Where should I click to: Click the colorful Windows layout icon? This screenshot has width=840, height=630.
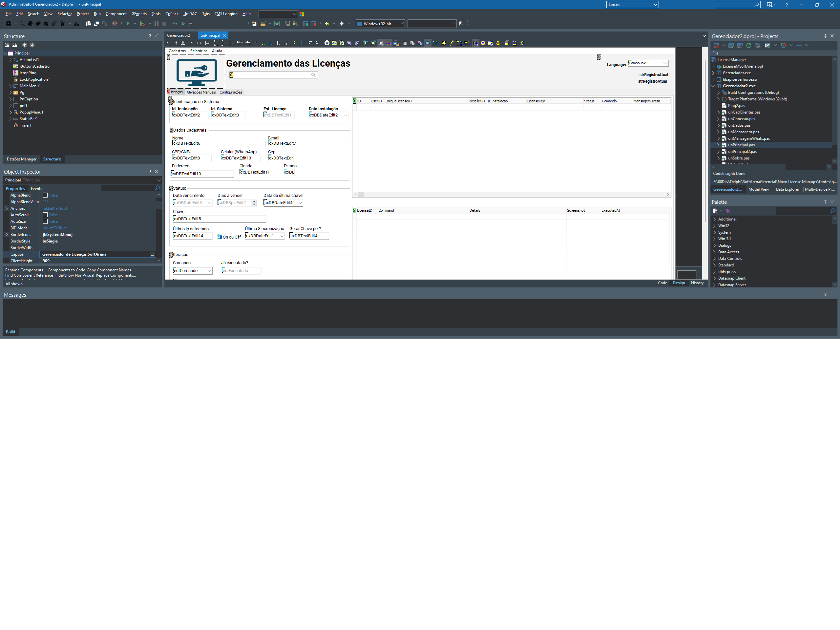(x=302, y=14)
